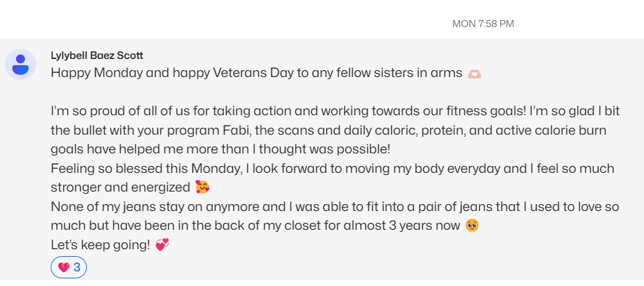Image resolution: width=644 pixels, height=286 pixels.
Task: Toggle the heart reaction showing 3
Action: [69, 267]
